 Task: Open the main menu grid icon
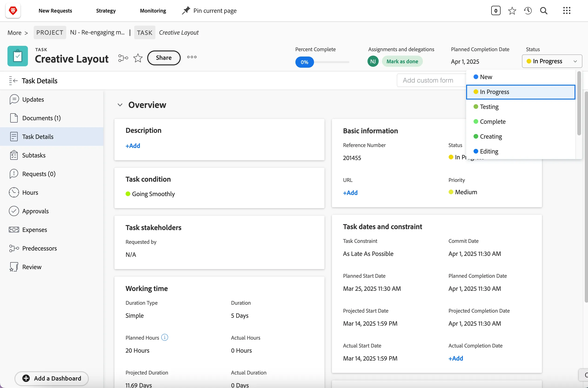[x=566, y=11]
